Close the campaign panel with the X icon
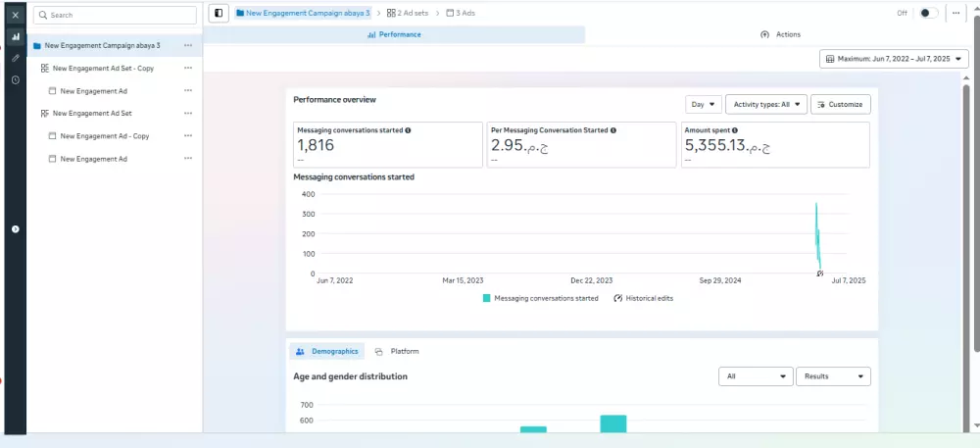The height and width of the screenshot is (448, 980). pyautogui.click(x=16, y=15)
